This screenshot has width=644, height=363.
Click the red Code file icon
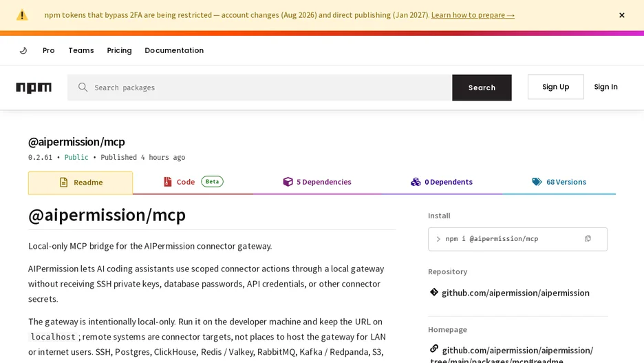point(168,182)
